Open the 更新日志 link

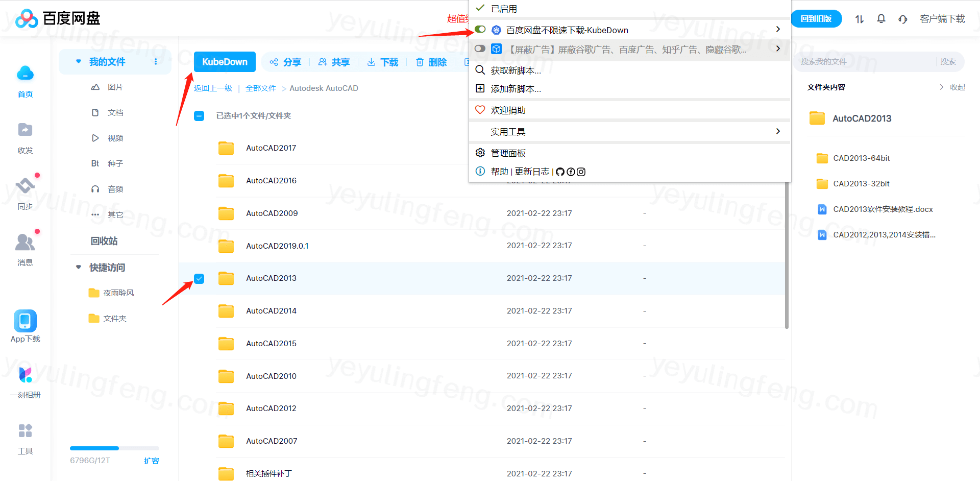pos(532,172)
